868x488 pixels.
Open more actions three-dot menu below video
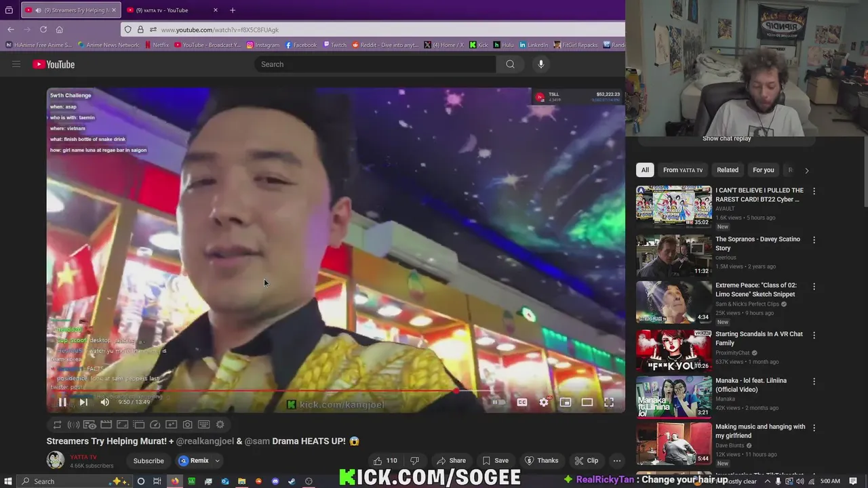617,461
